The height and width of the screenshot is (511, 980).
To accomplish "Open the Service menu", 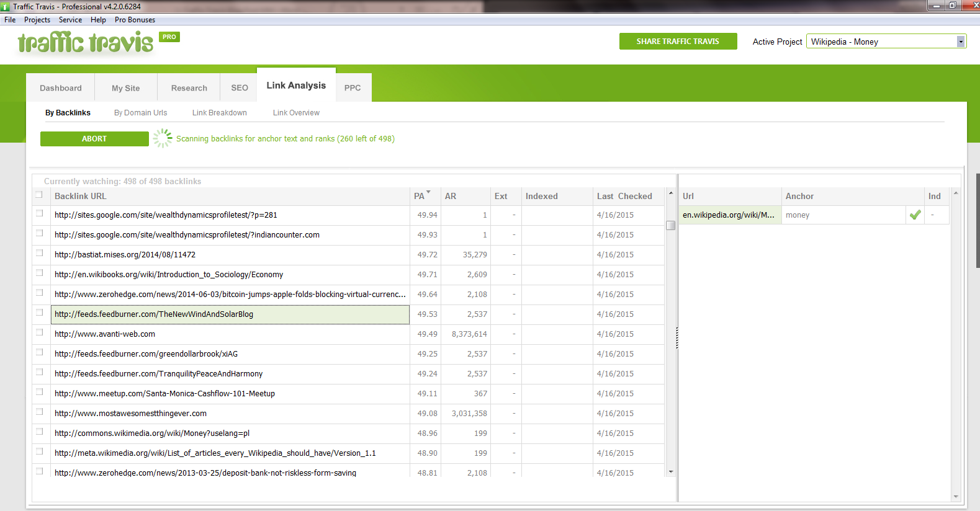I will pos(70,20).
